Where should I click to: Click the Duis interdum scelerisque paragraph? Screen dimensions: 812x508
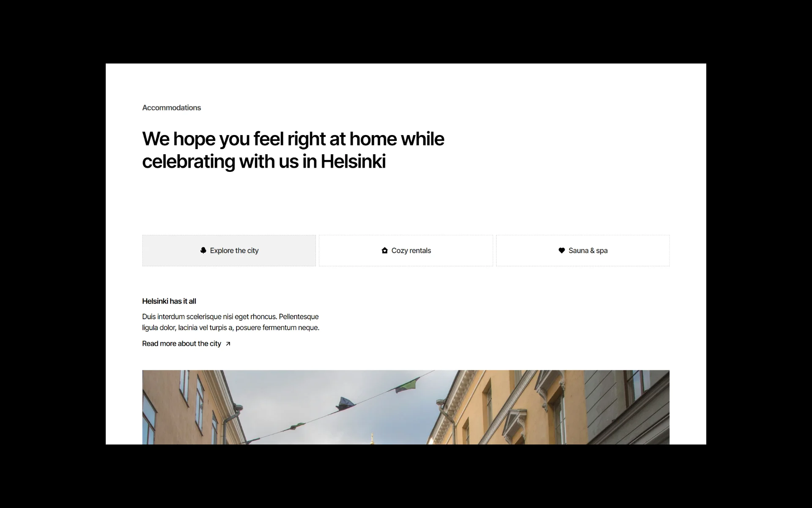pos(231,322)
